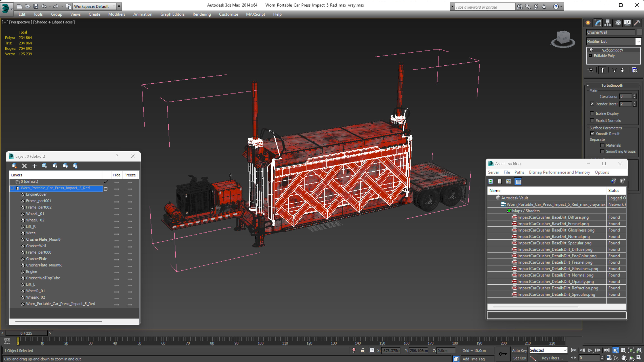Click the Freeze column header in Layer dialog

point(130,175)
